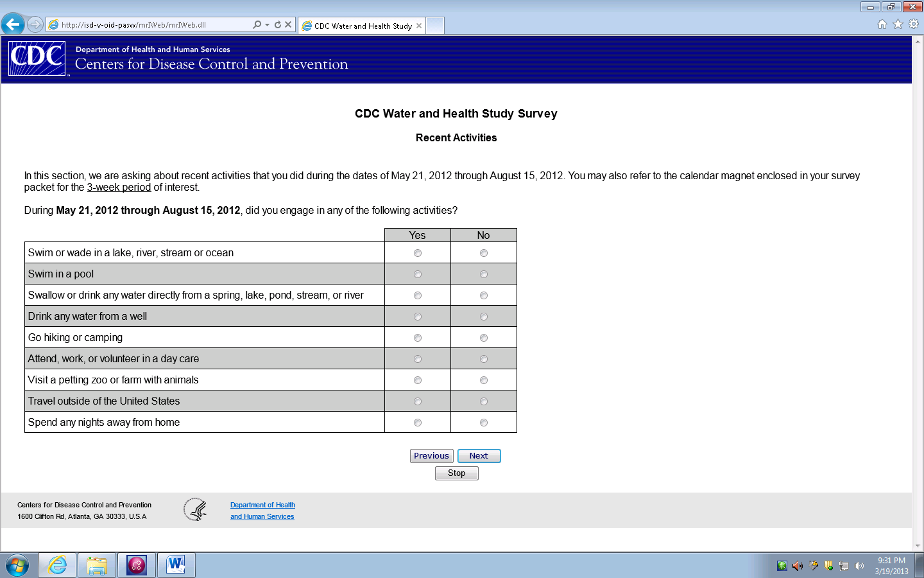Click the "Travel outside of the United States" label
The height and width of the screenshot is (578, 924).
(104, 401)
